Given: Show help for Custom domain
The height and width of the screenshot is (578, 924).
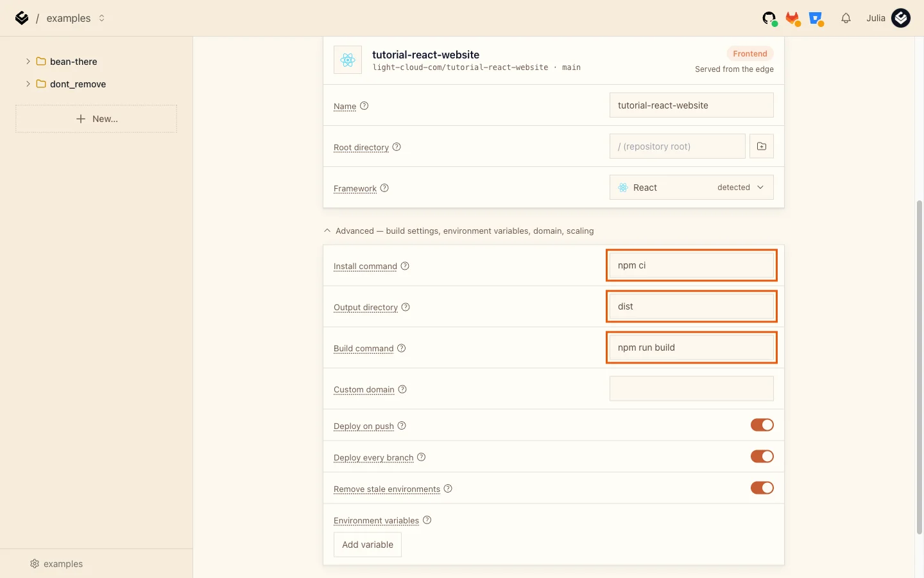Looking at the screenshot, I should click(x=402, y=389).
